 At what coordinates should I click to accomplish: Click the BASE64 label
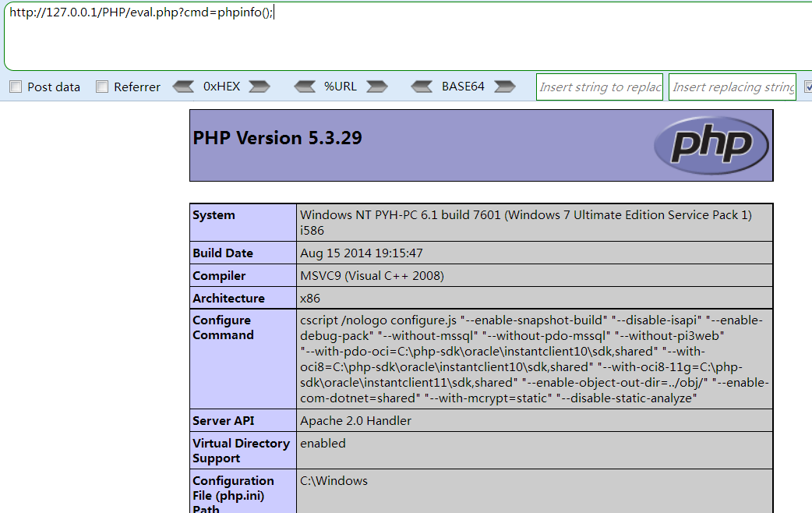point(463,87)
